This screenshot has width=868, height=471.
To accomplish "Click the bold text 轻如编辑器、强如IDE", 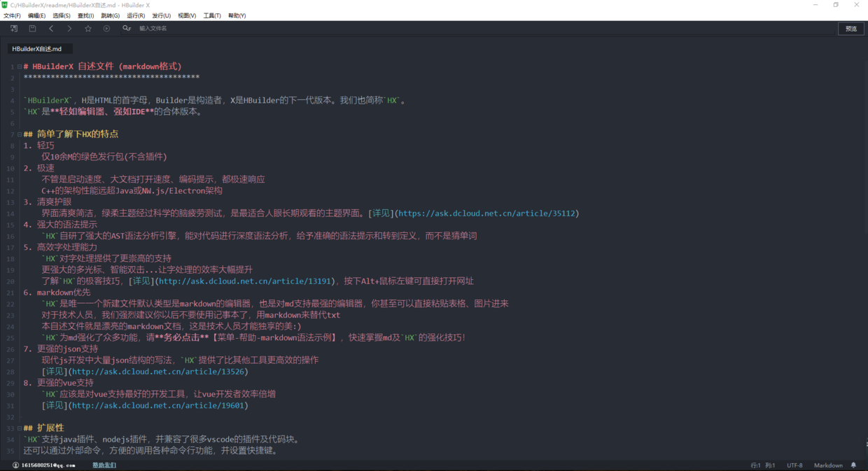I will (102, 112).
